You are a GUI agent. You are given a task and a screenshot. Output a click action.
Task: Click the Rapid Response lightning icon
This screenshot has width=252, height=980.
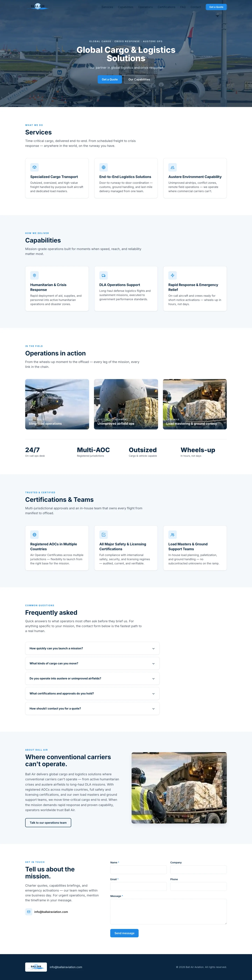click(x=172, y=275)
